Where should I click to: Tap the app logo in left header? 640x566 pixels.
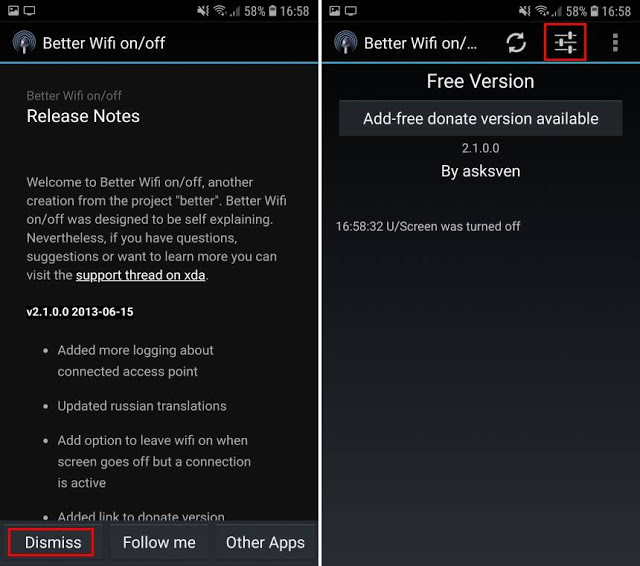click(25, 43)
